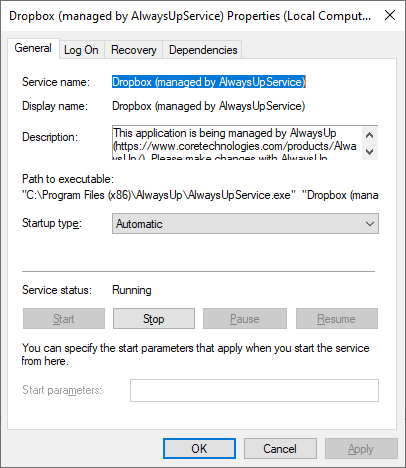Click the down arrow in Description box
Screen dimensions: 406x468
[x=369, y=152]
